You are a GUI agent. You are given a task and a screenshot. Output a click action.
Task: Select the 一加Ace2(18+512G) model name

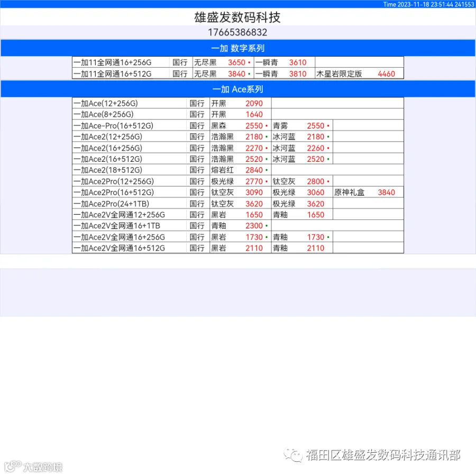click(108, 170)
